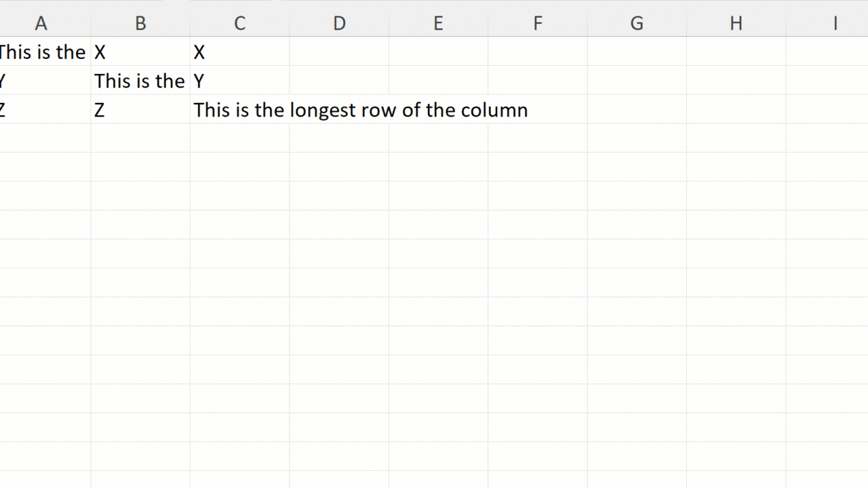Select the column F header

click(x=538, y=23)
